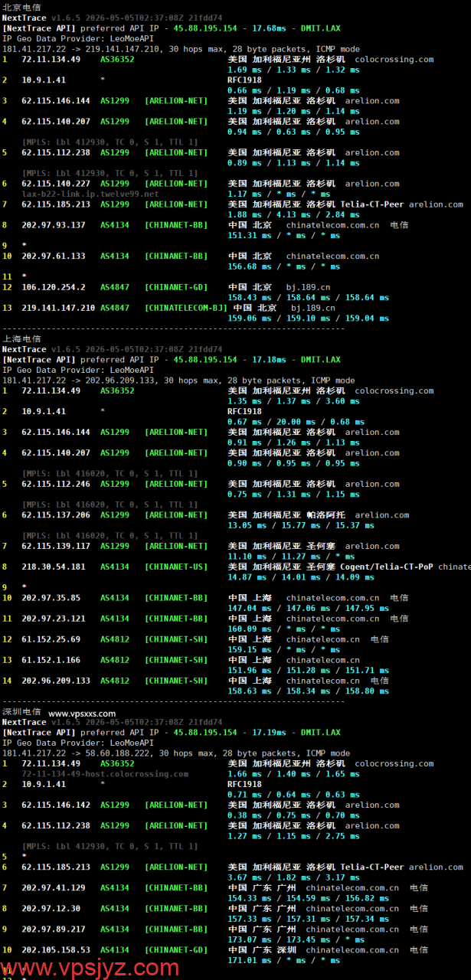The width and height of the screenshot is (471, 980).
Task: Click hostname 72-11-134-49-host.colocrossing.com
Action: pyautogui.click(x=105, y=774)
